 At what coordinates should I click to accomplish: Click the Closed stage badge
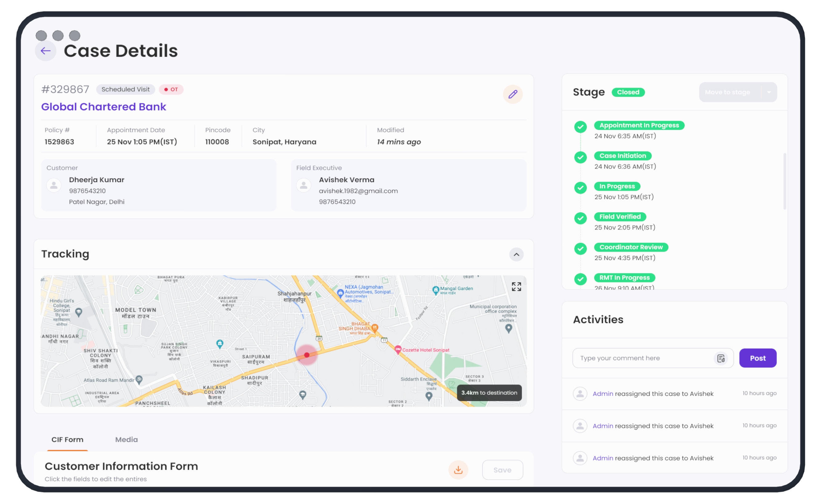click(628, 92)
